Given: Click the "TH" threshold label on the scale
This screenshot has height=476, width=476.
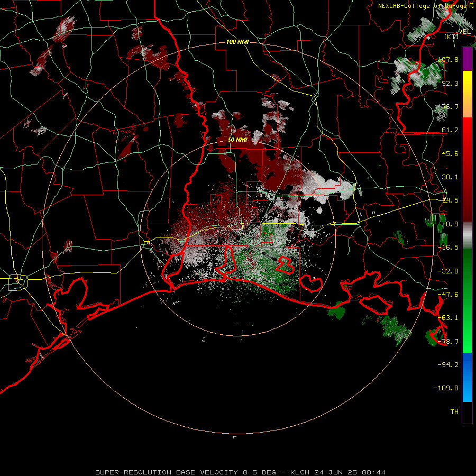Looking at the screenshot, I should [454, 412].
